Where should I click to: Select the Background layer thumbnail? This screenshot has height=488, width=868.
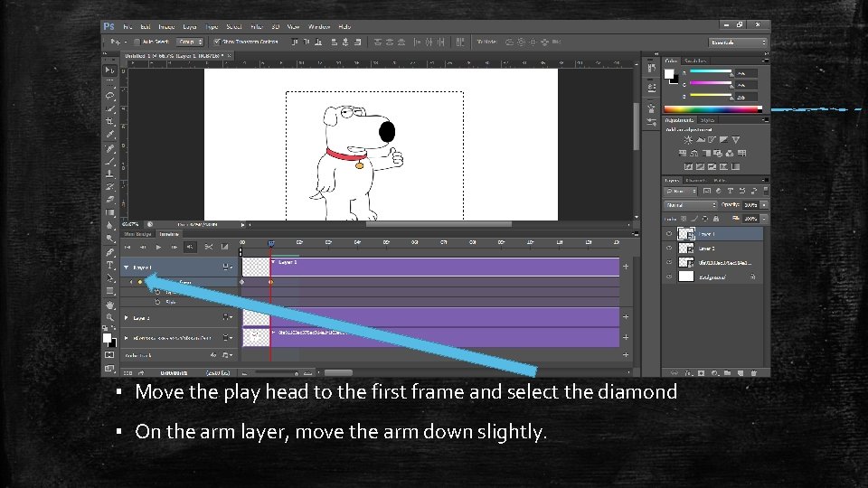[686, 277]
